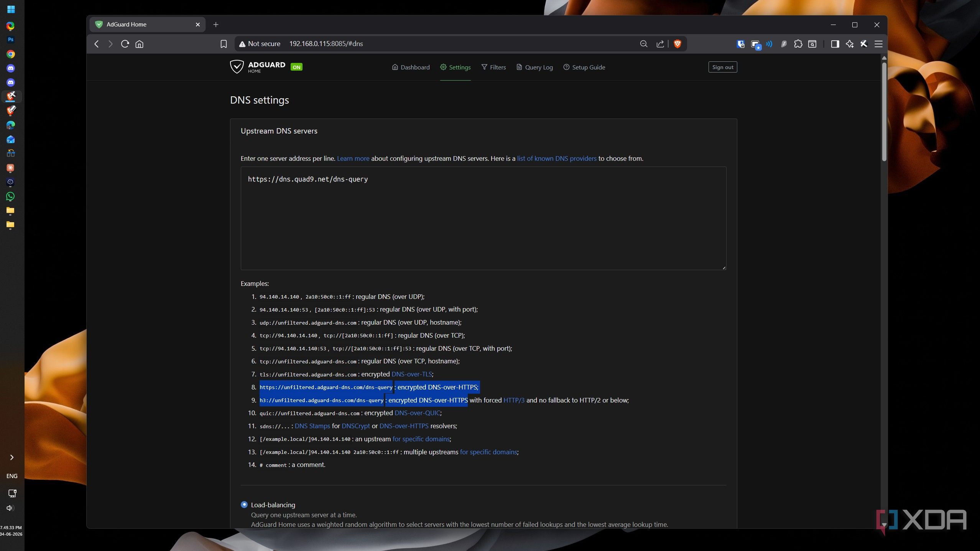Open the Dashboard menu item
Viewport: 980px width, 551px height.
click(411, 67)
